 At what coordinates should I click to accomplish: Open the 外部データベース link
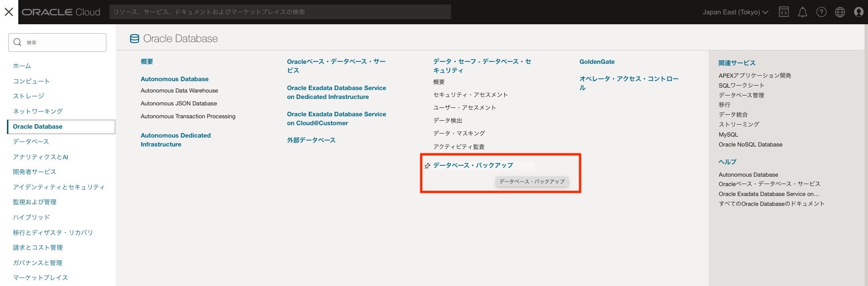click(311, 141)
